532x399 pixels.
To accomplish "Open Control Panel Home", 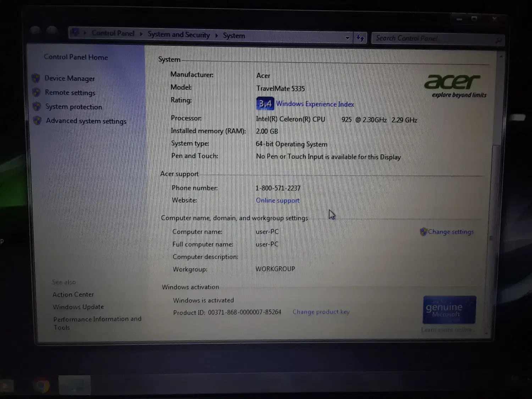I will tap(76, 57).
